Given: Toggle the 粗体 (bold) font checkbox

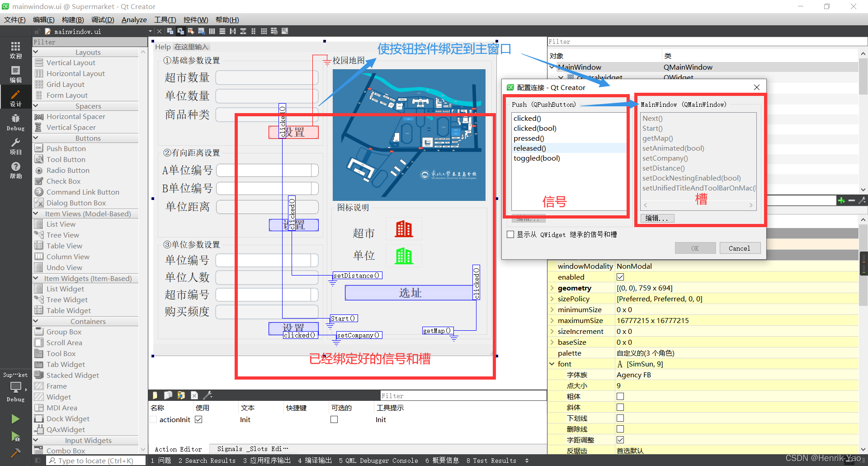Looking at the screenshot, I should (620, 396).
